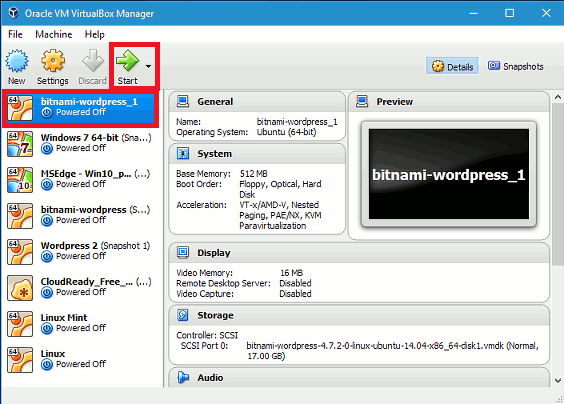
Task: Open the Display section header link
Action: 214,253
